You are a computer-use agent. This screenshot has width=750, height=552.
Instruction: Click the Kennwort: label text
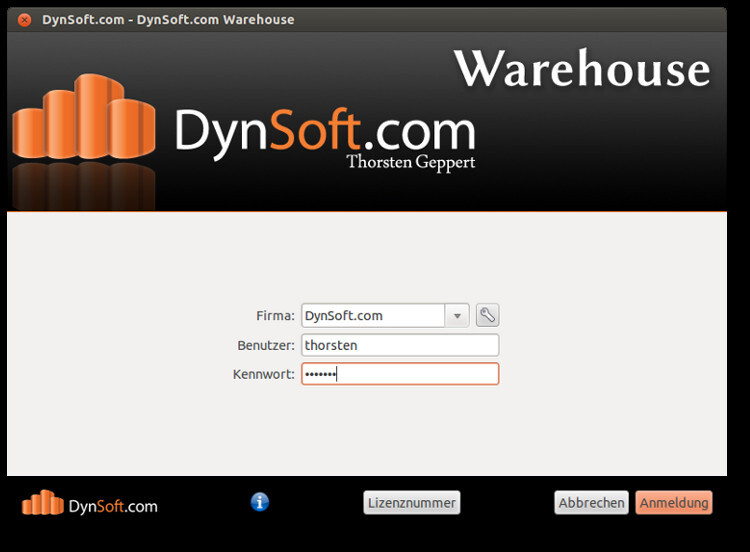[x=264, y=374]
